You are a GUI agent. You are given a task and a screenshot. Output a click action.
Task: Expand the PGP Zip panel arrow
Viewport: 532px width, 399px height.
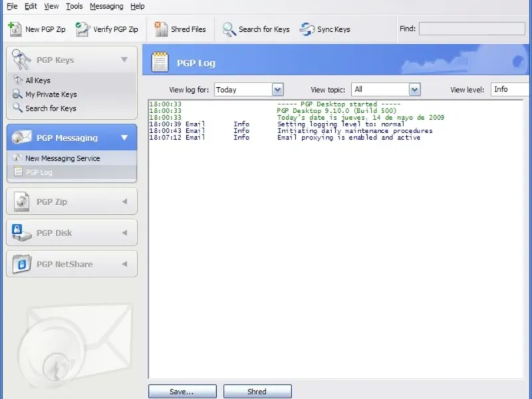[x=124, y=201]
